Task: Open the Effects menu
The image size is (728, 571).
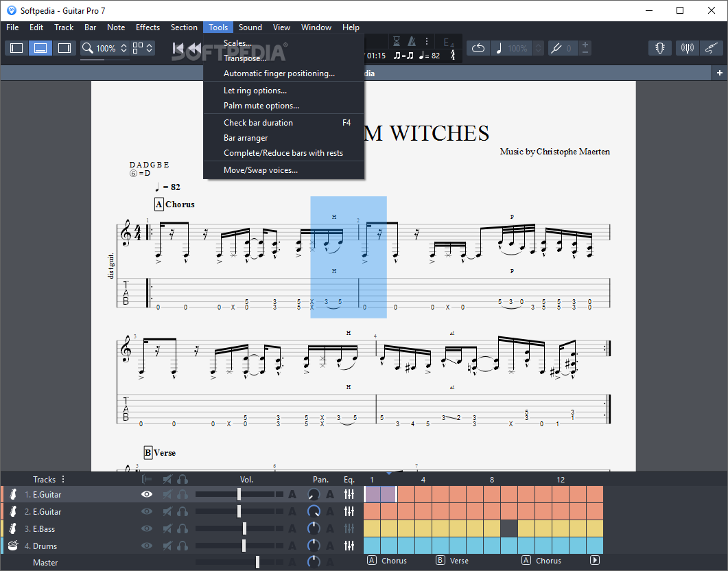Action: coord(148,27)
